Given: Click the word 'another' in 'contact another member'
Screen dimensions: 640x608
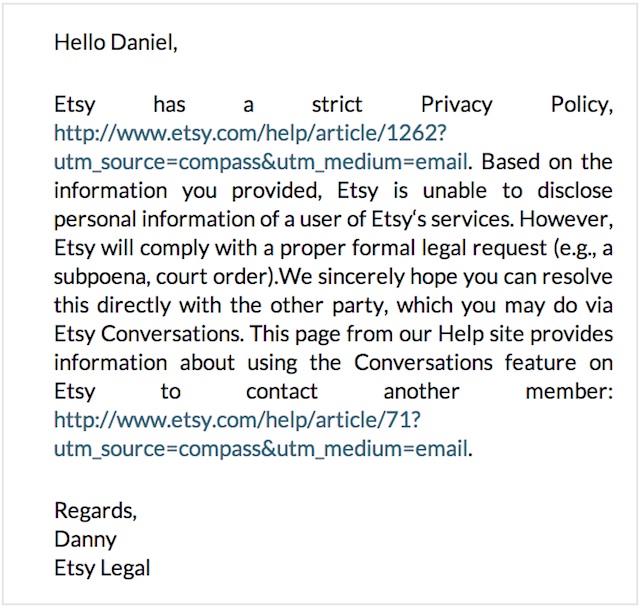Looking at the screenshot, I should pyautogui.click(x=421, y=392).
